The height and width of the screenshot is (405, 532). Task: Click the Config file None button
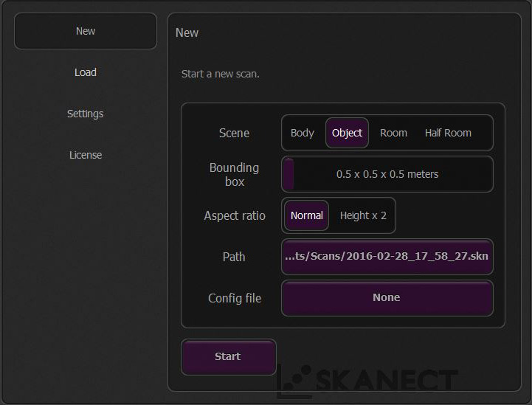click(x=387, y=298)
